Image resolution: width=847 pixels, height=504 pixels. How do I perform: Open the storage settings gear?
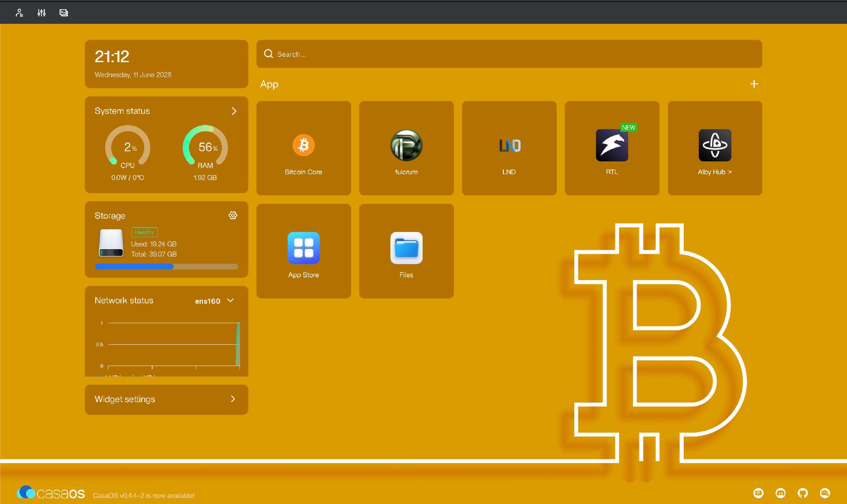pyautogui.click(x=233, y=215)
